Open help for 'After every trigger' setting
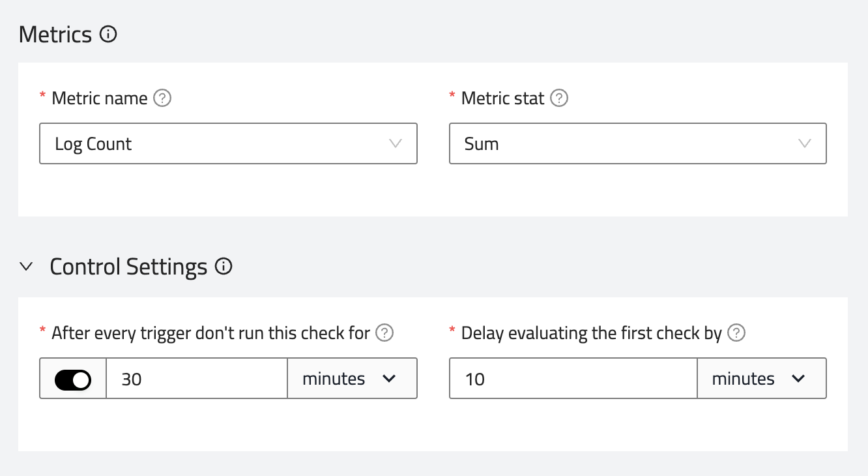868x476 pixels. [385, 333]
